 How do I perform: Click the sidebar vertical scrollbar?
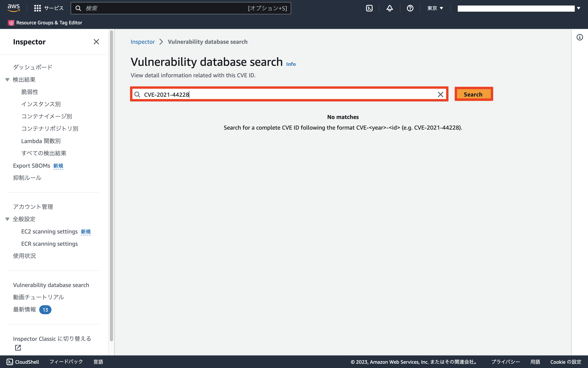pyautogui.click(x=111, y=185)
